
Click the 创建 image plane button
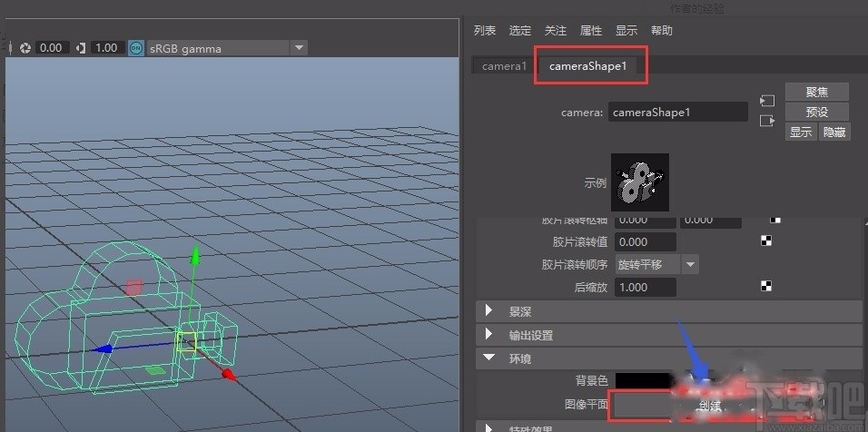(x=710, y=406)
